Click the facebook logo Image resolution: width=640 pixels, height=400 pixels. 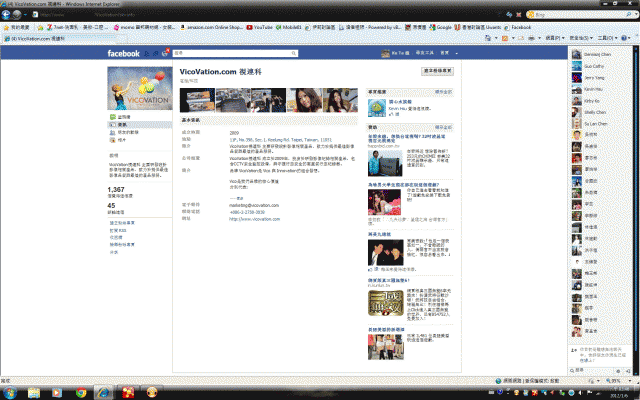[x=123, y=53]
